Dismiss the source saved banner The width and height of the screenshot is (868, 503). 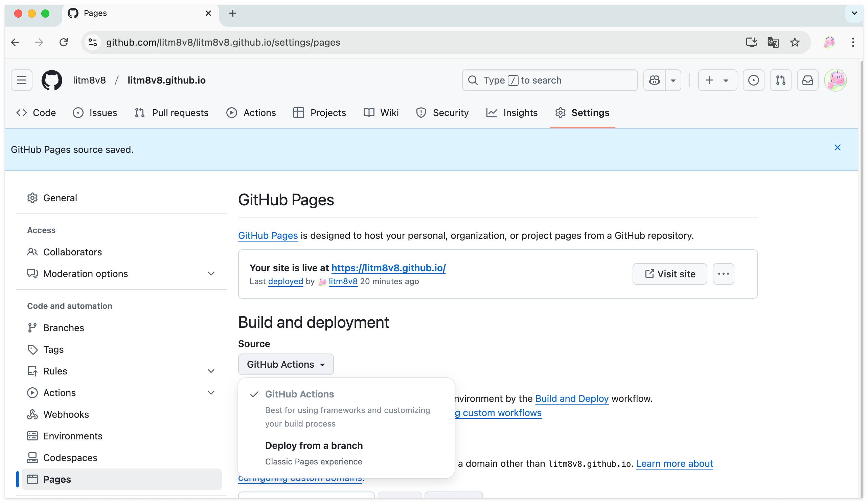click(837, 148)
